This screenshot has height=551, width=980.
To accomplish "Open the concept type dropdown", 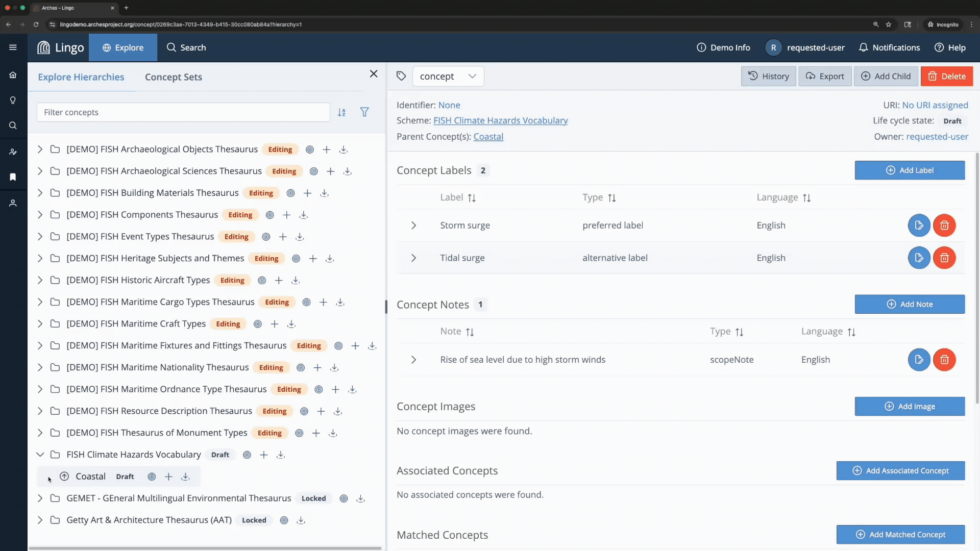I will (448, 77).
